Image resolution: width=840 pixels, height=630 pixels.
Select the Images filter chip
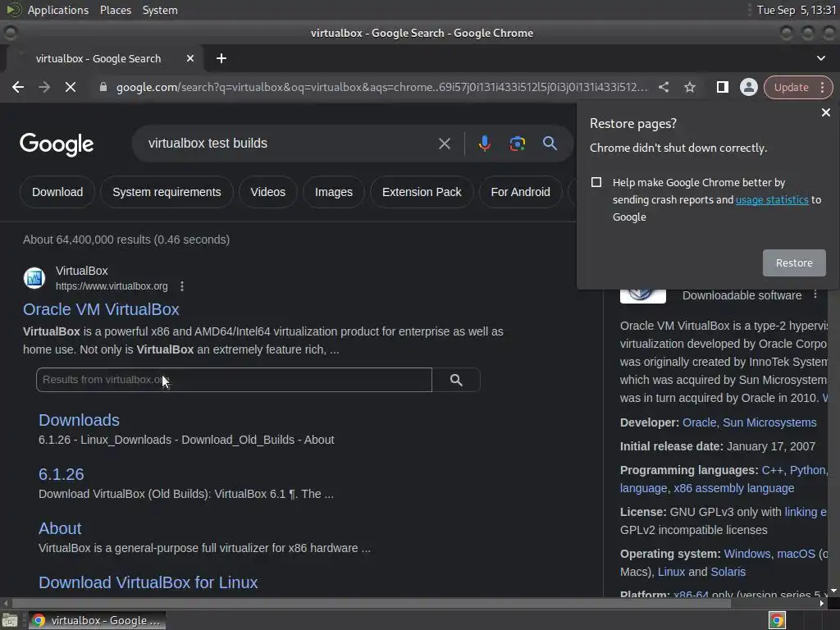334,192
